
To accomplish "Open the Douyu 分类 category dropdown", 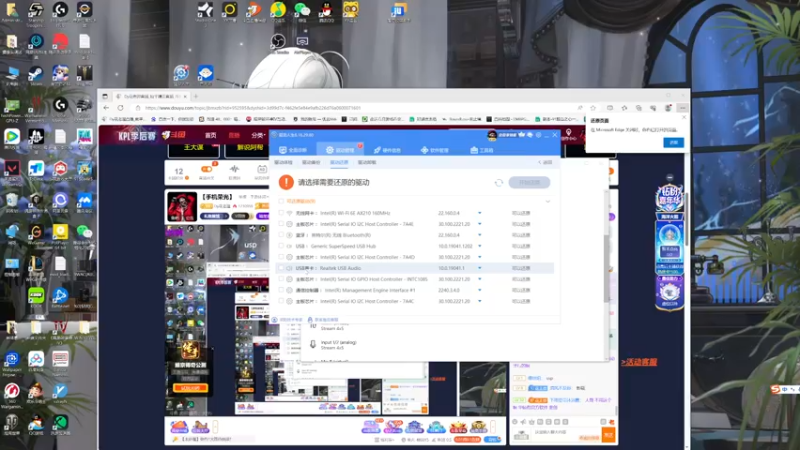I will 258,135.
